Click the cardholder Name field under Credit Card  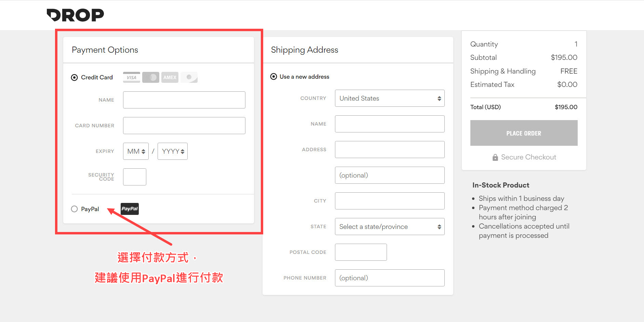pos(184,100)
